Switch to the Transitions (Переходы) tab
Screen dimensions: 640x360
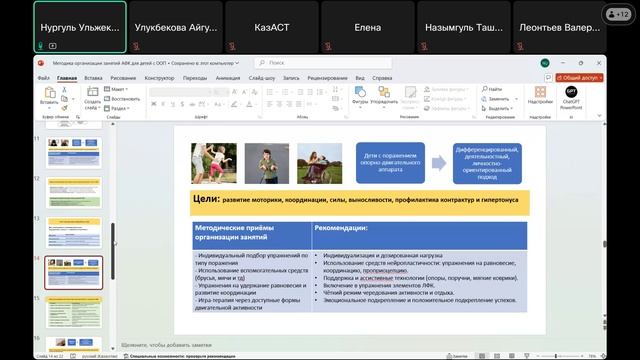click(195, 78)
